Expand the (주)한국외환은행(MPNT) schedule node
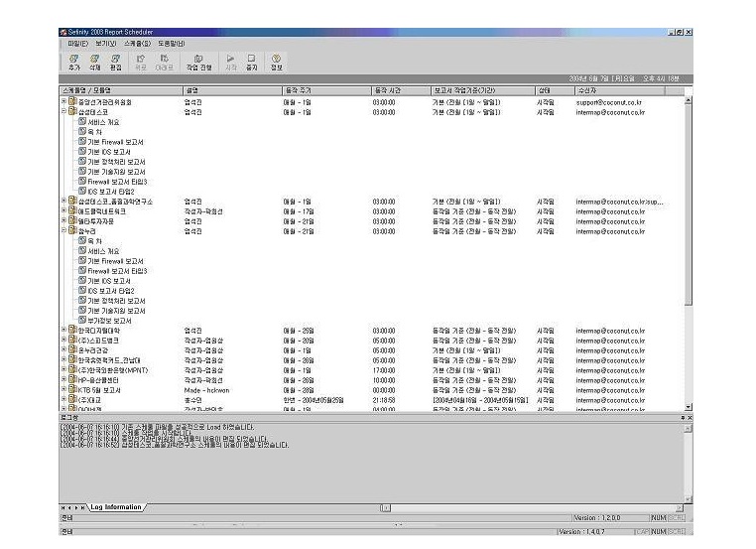The height and width of the screenshot is (549, 756). 63,369
